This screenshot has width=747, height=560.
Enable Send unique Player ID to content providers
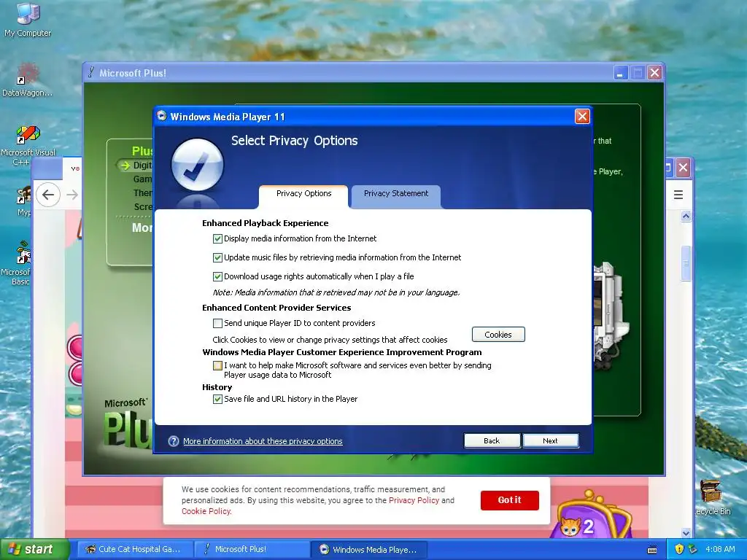coord(217,323)
